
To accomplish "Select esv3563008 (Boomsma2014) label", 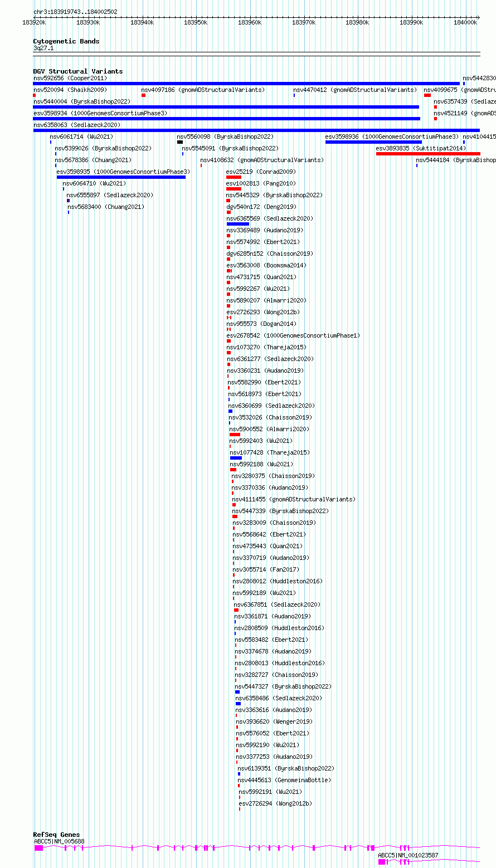I will [x=266, y=265].
